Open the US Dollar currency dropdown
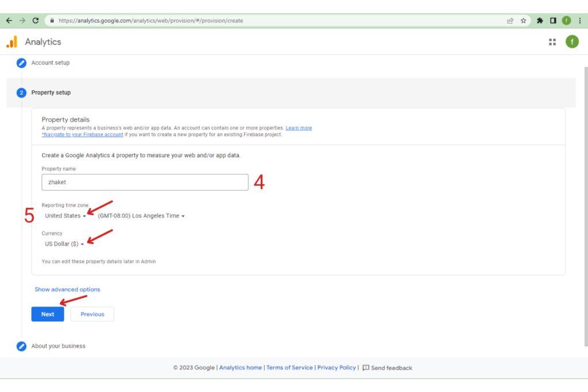 64,244
